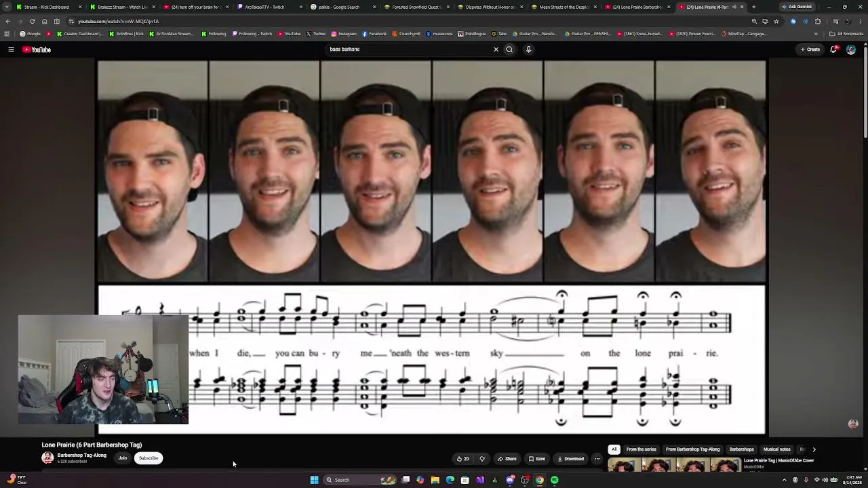Bookmark this page with the star icon
This screenshot has height=488, width=868.
(x=776, y=21)
